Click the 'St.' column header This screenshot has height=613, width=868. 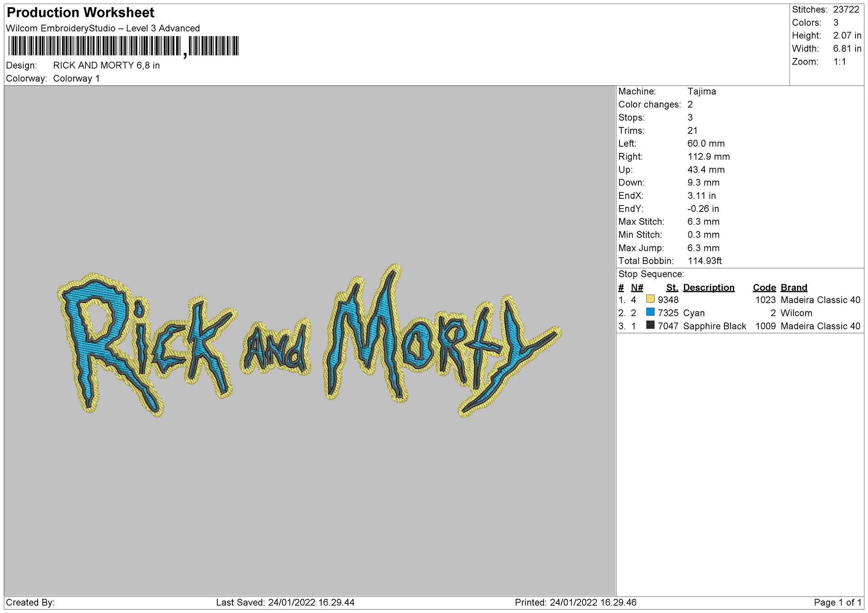(x=672, y=288)
